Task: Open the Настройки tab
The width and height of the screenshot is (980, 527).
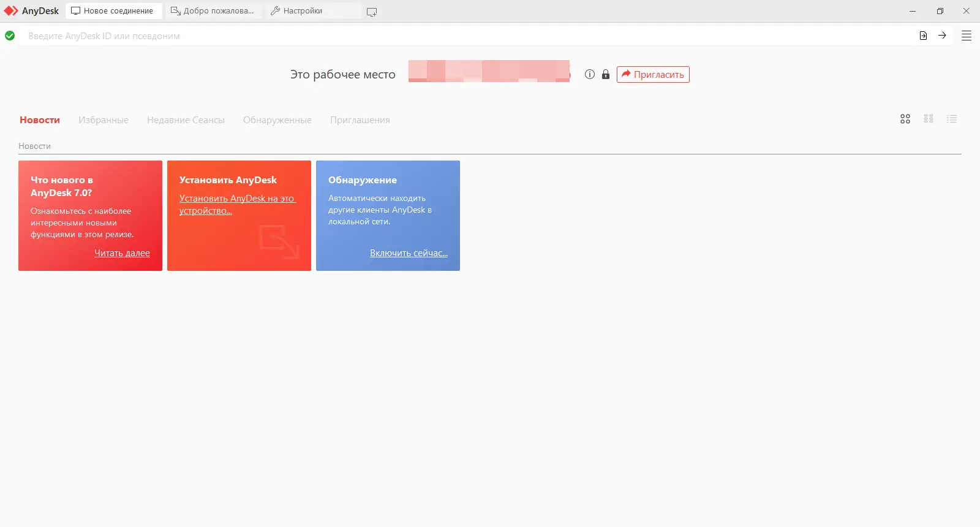Action: (x=312, y=11)
